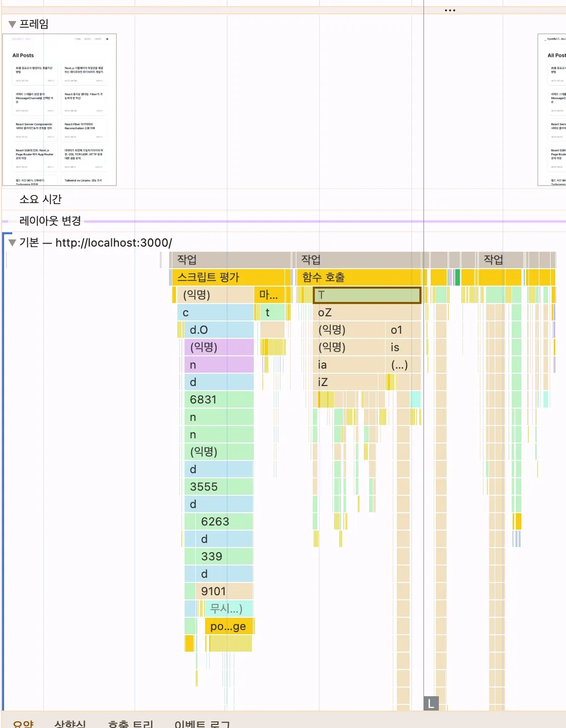Screen dimensions: 566x728
Task: Select the All Posts frame screenshot thumbnail
Action: (59, 110)
